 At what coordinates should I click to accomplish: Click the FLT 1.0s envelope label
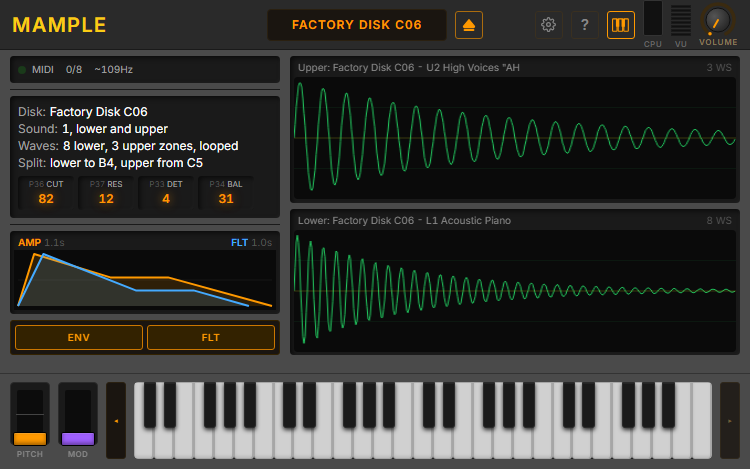point(251,242)
